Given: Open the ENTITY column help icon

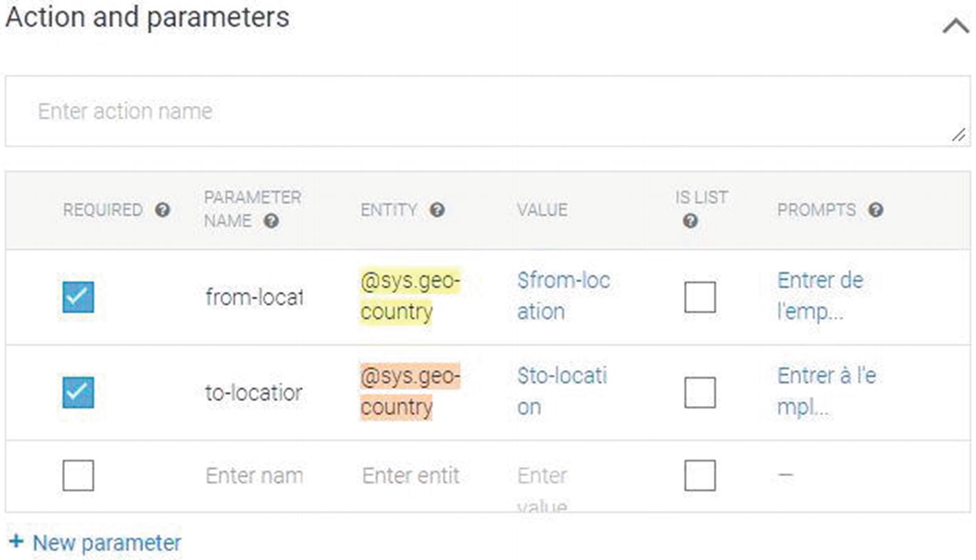Looking at the screenshot, I should [437, 210].
